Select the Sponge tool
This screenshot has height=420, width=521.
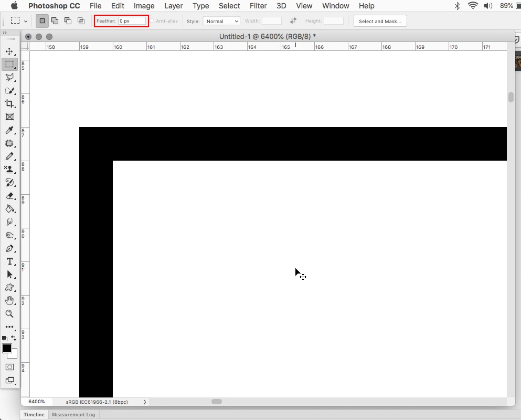(x=9, y=235)
